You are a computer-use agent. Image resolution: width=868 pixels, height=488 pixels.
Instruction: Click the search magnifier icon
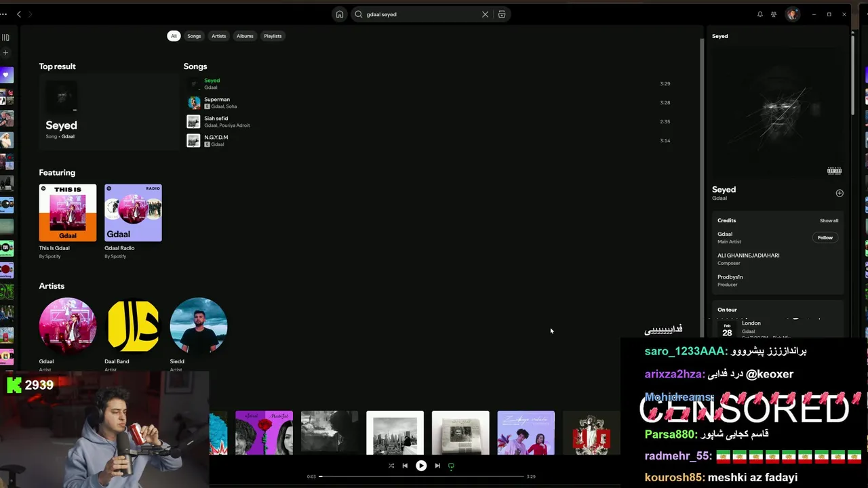click(x=359, y=14)
